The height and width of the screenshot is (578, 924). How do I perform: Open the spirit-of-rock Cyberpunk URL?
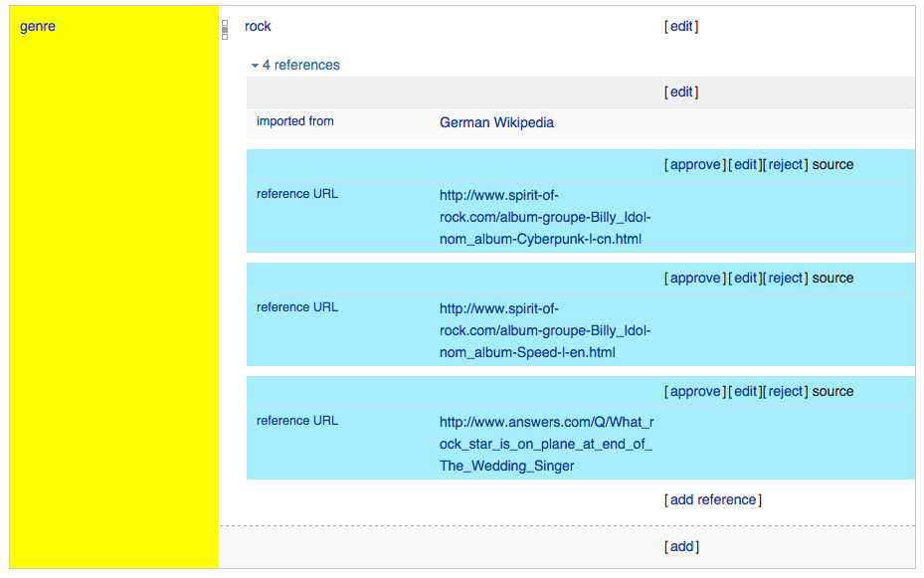544,218
